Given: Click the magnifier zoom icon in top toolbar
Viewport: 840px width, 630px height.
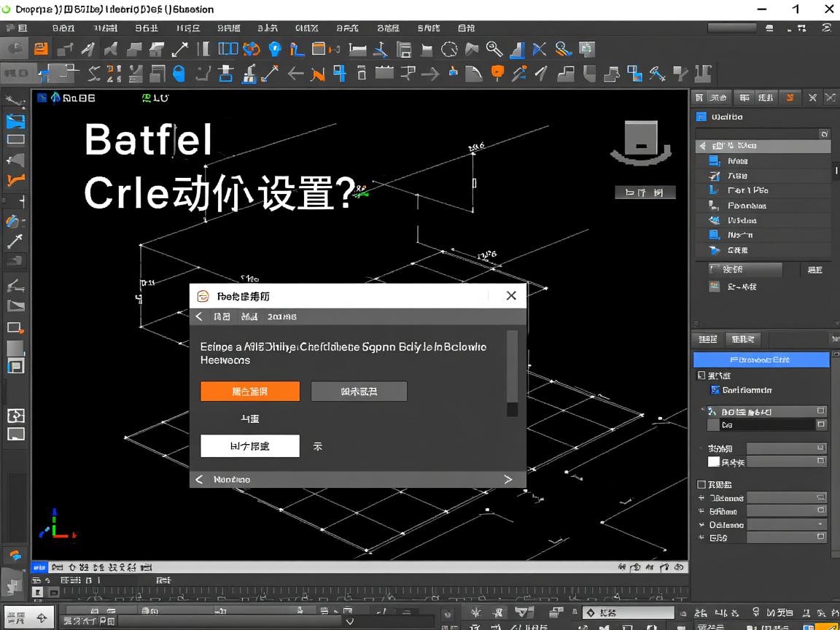Looking at the screenshot, I should tap(495, 50).
